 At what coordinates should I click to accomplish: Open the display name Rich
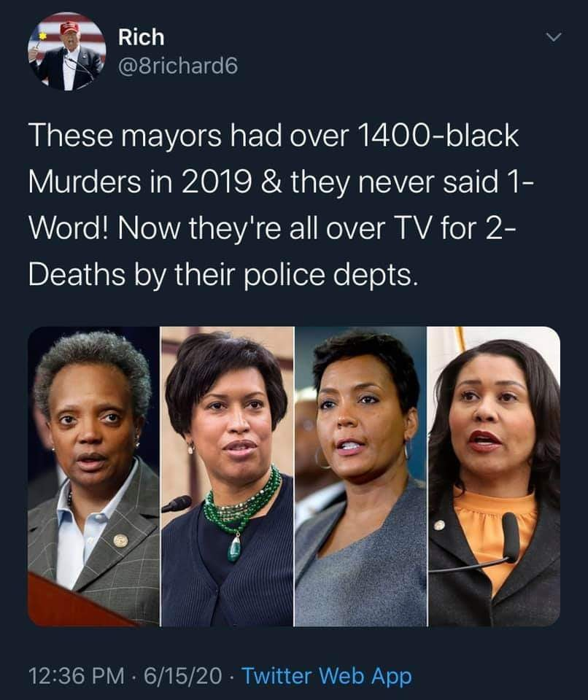click(142, 37)
